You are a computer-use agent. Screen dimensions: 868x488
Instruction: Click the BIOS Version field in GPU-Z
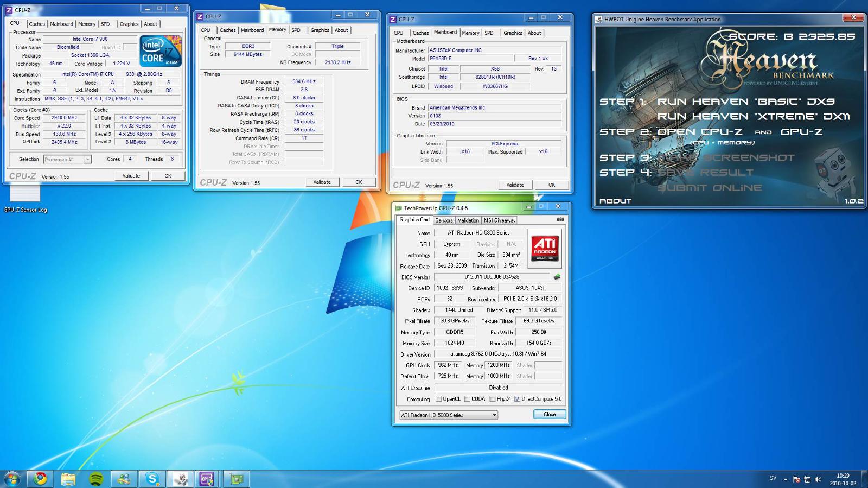pyautogui.click(x=492, y=277)
